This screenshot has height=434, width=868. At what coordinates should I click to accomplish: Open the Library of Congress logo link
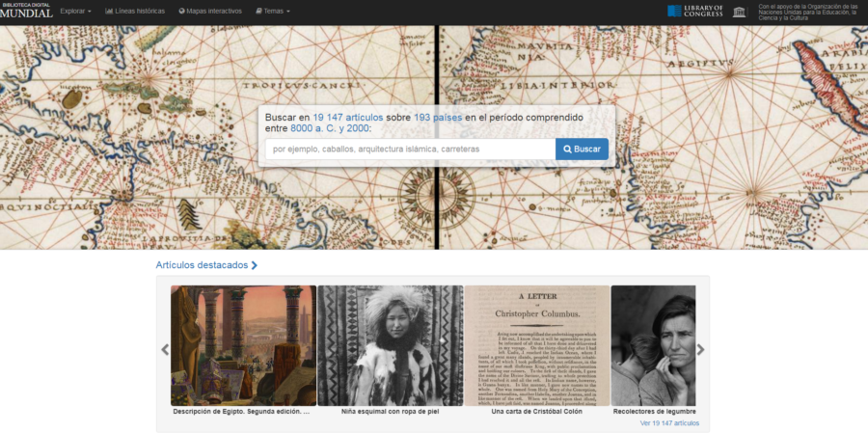point(694,11)
